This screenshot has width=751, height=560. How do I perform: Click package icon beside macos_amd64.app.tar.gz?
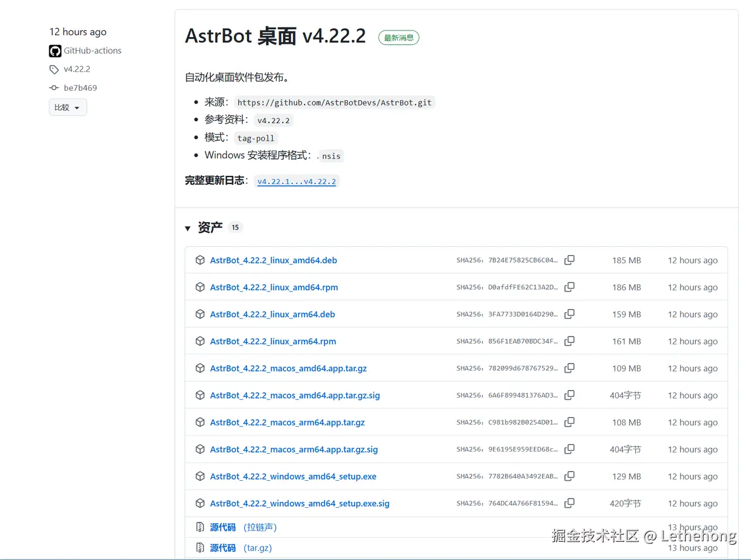pyautogui.click(x=200, y=368)
